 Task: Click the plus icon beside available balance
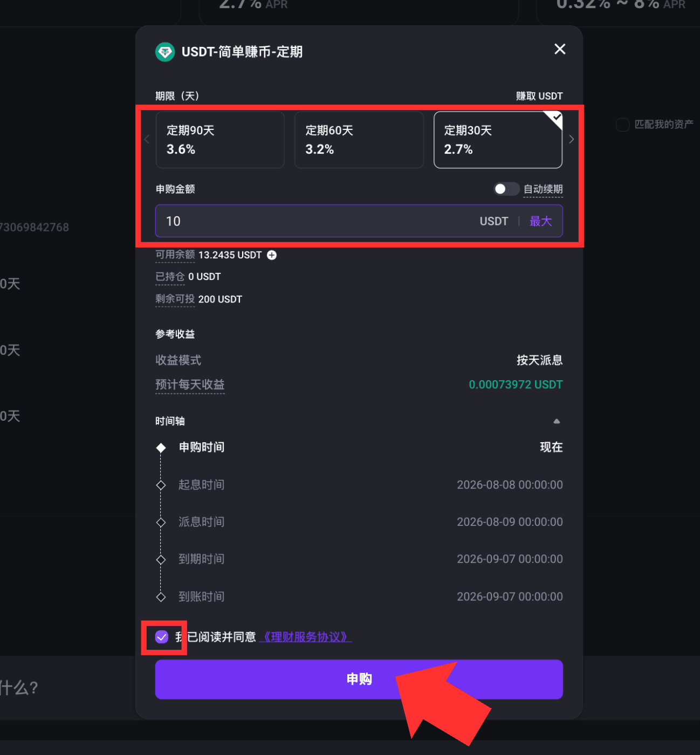[x=272, y=255]
